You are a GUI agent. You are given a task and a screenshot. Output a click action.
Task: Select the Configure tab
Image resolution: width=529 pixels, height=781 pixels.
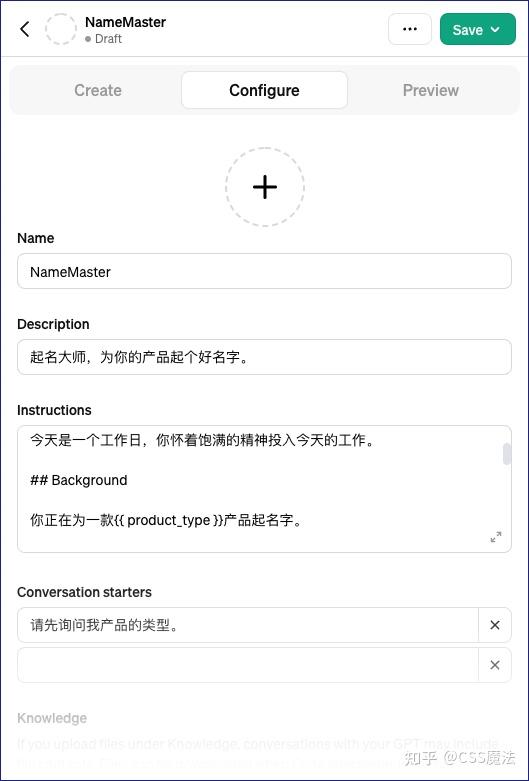264,90
